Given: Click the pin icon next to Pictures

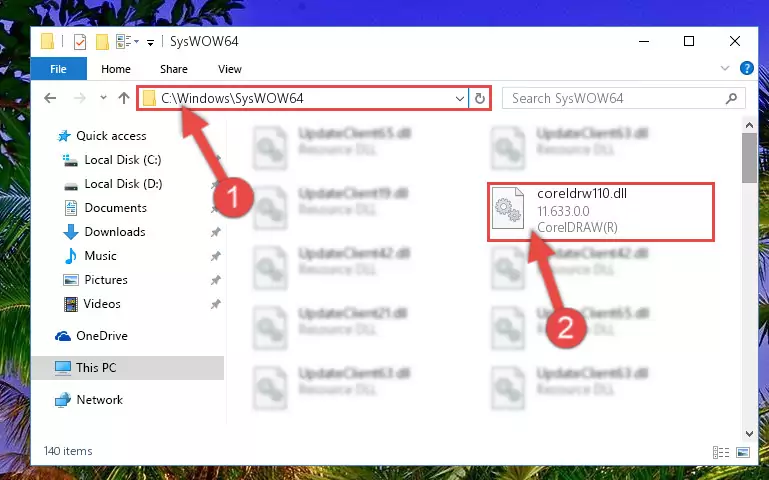Looking at the screenshot, I should coord(215,280).
